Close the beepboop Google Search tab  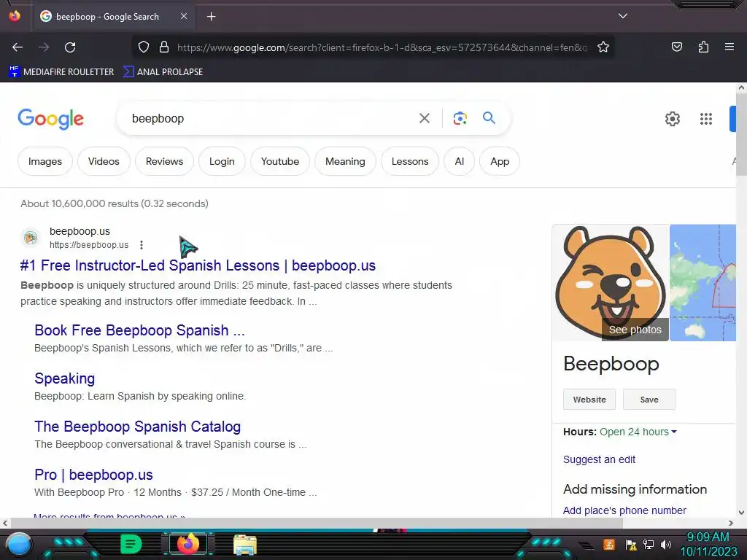[x=184, y=16]
